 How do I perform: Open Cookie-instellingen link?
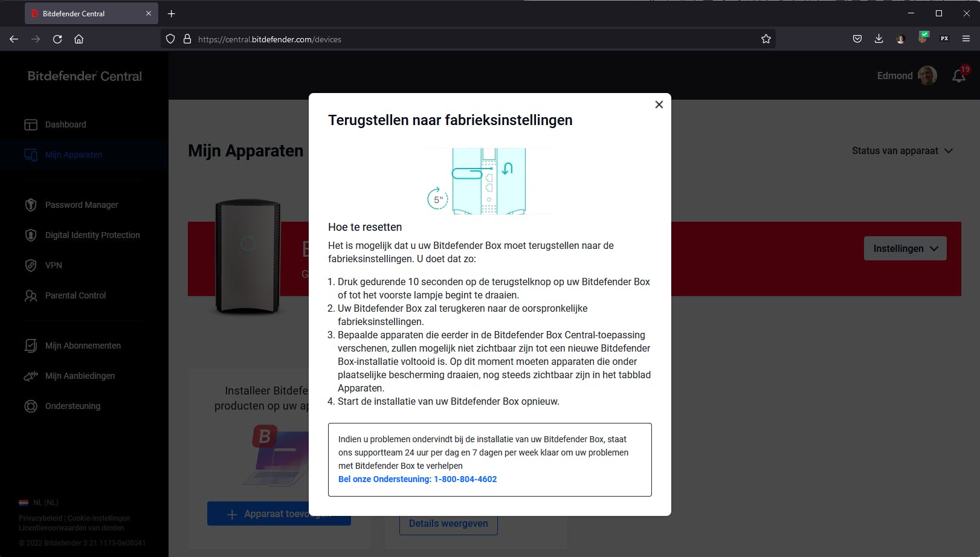click(98, 518)
